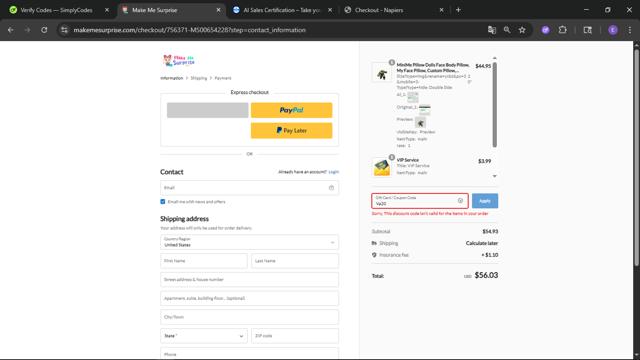The image size is (640, 360).
Task: Click the browser address bar URL
Action: coord(189,30)
